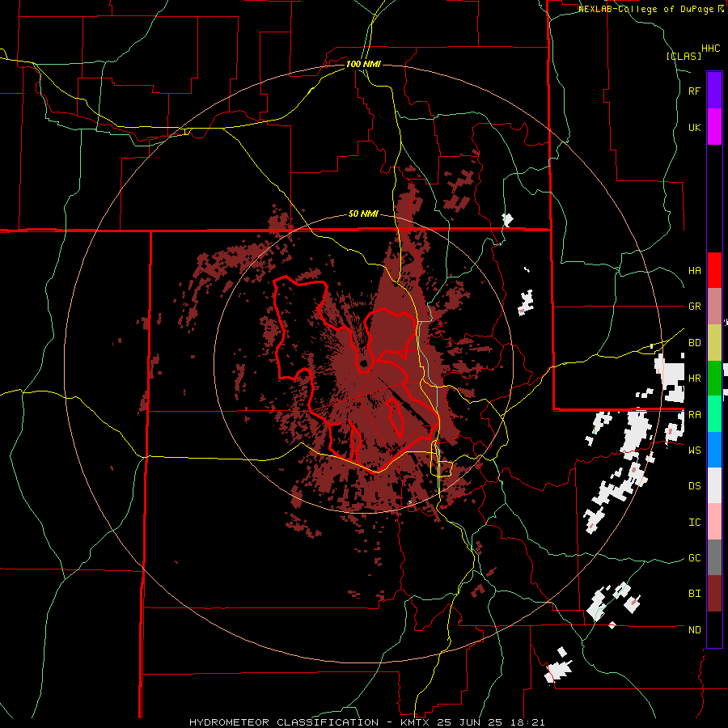Click the GR legend color block
728x728 pixels.
pos(714,307)
